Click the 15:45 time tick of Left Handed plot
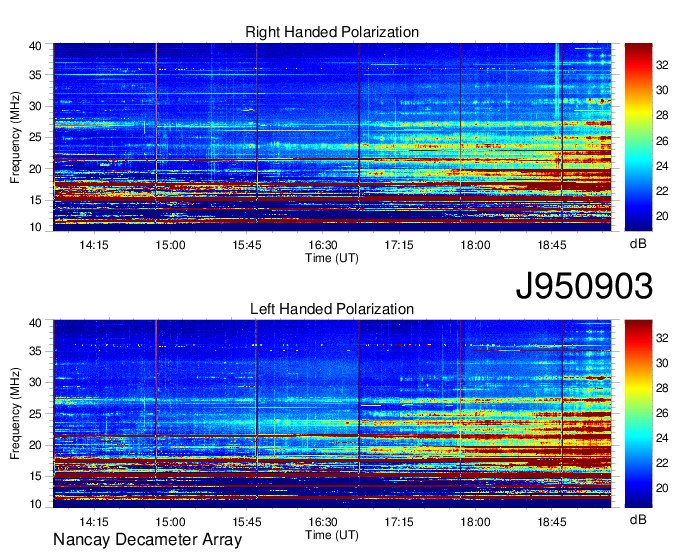The height and width of the screenshot is (552, 680). (x=246, y=522)
